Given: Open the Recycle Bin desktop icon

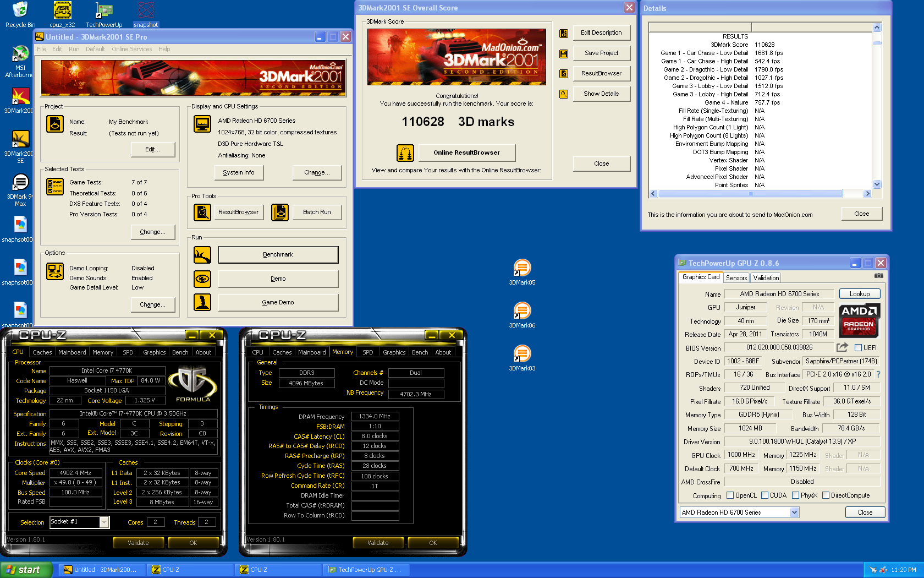Looking at the screenshot, I should [x=20, y=15].
